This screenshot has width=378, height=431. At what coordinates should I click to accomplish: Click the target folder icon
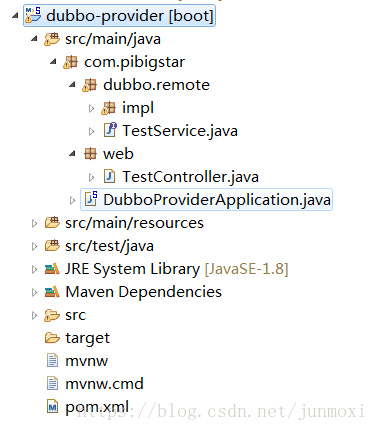click(x=52, y=338)
